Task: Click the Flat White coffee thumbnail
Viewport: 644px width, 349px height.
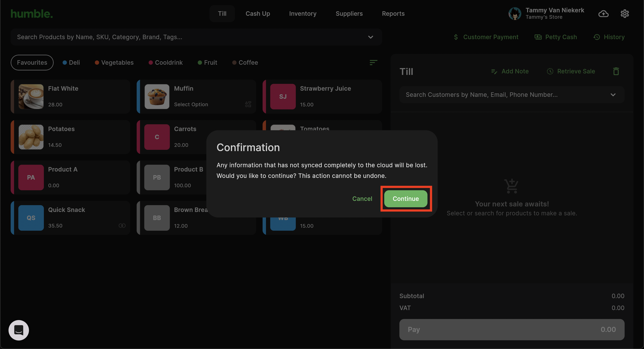Action: (x=31, y=96)
